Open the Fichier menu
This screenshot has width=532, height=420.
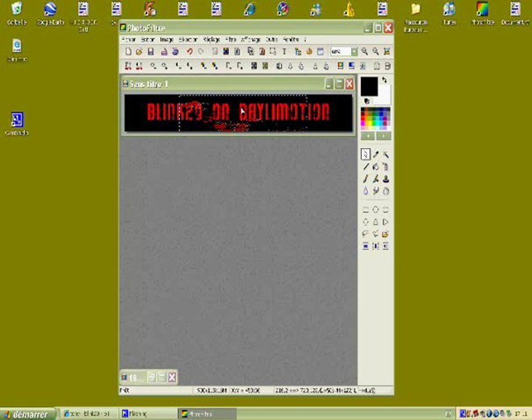[x=128, y=40]
